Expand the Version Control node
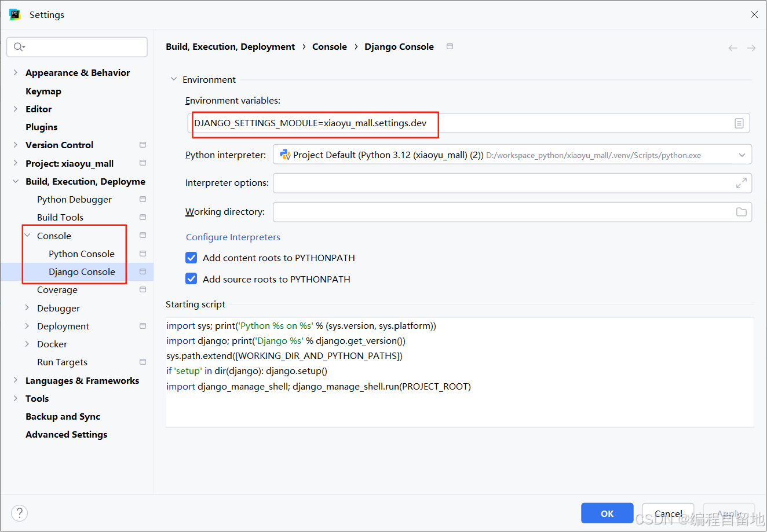 (x=16, y=145)
